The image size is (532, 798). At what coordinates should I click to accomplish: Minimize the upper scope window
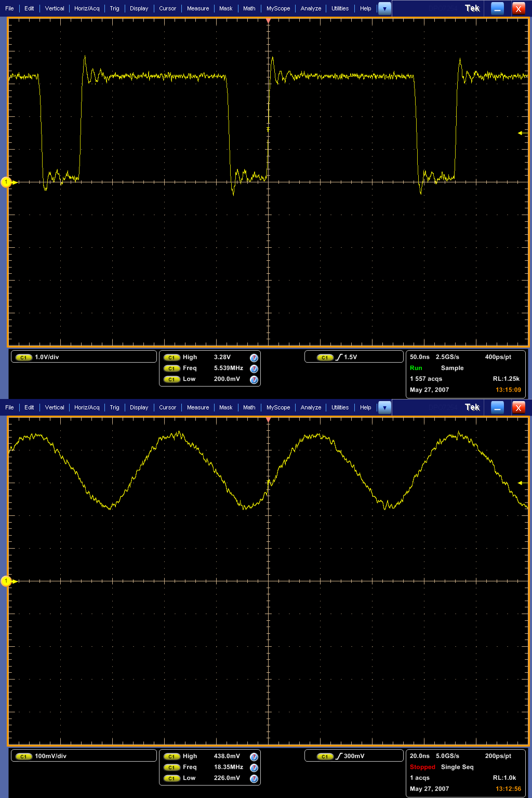point(498,8)
